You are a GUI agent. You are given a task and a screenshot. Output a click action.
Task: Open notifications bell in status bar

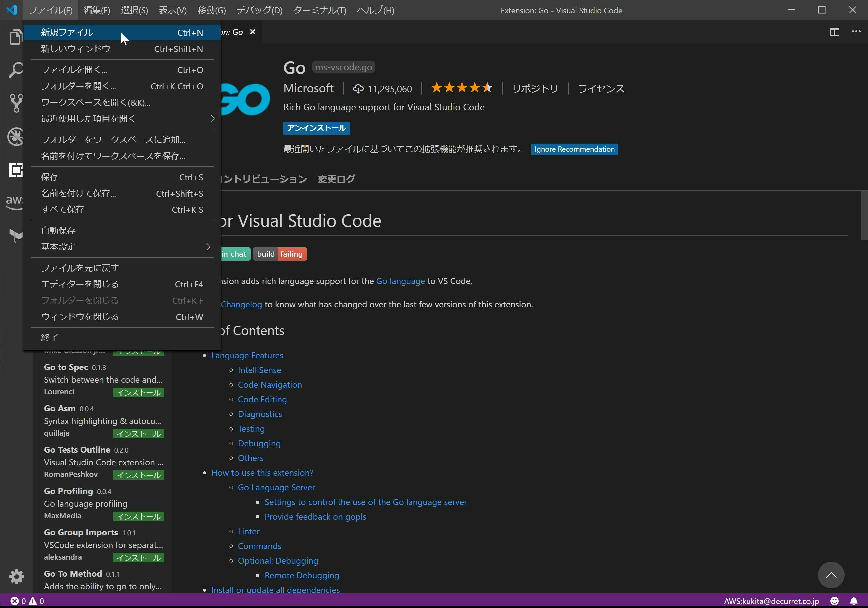854,601
